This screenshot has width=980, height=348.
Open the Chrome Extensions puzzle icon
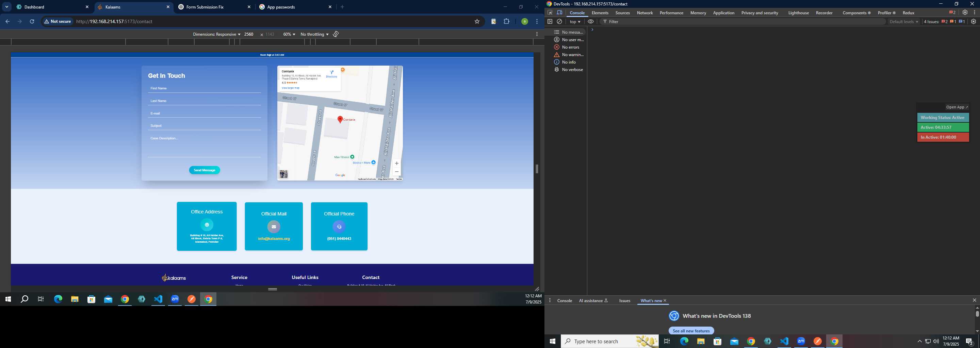coord(507,22)
